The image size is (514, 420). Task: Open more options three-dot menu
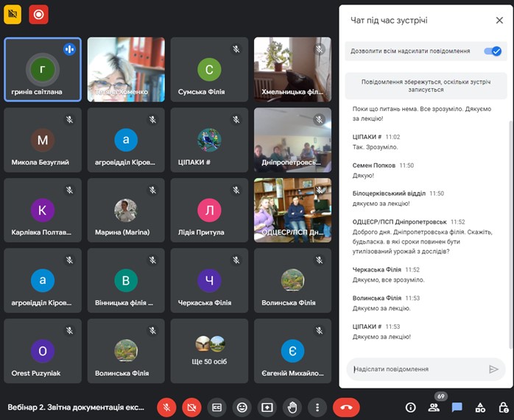[x=317, y=407]
